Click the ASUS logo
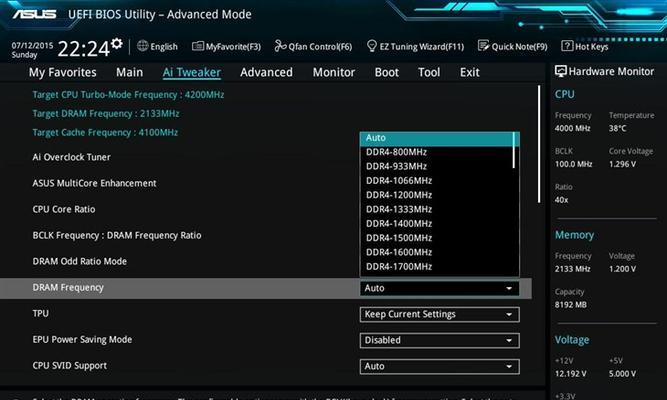This screenshot has height=400, width=667. 34,14
